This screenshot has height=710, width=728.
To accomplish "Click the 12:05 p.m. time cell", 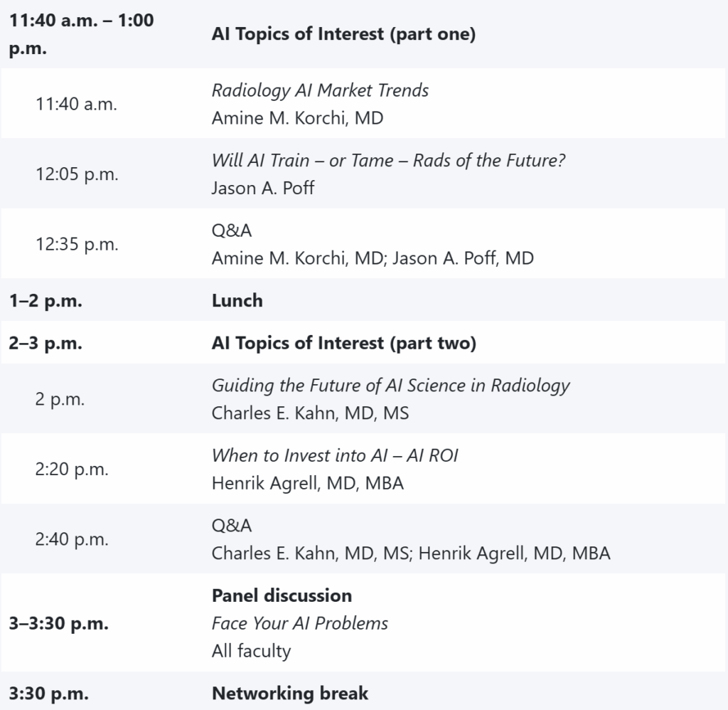I will 77,174.
